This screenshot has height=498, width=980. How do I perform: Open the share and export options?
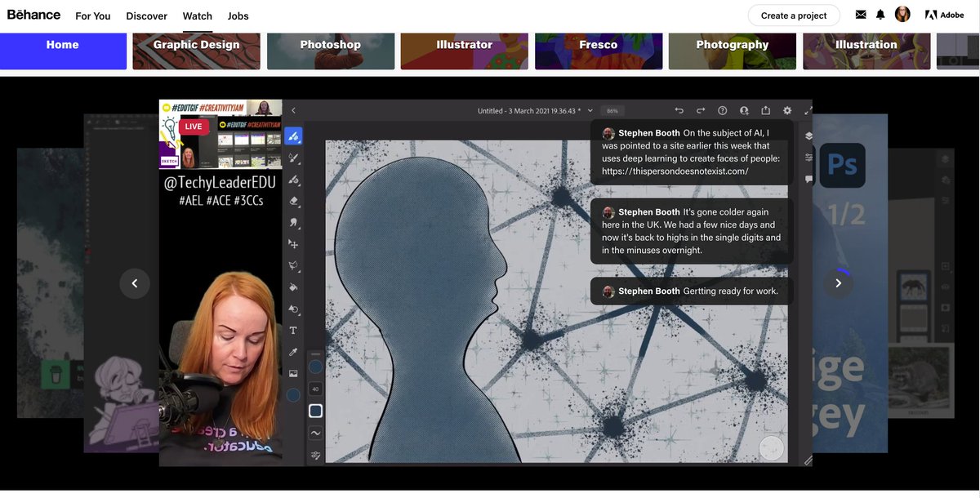click(x=764, y=109)
